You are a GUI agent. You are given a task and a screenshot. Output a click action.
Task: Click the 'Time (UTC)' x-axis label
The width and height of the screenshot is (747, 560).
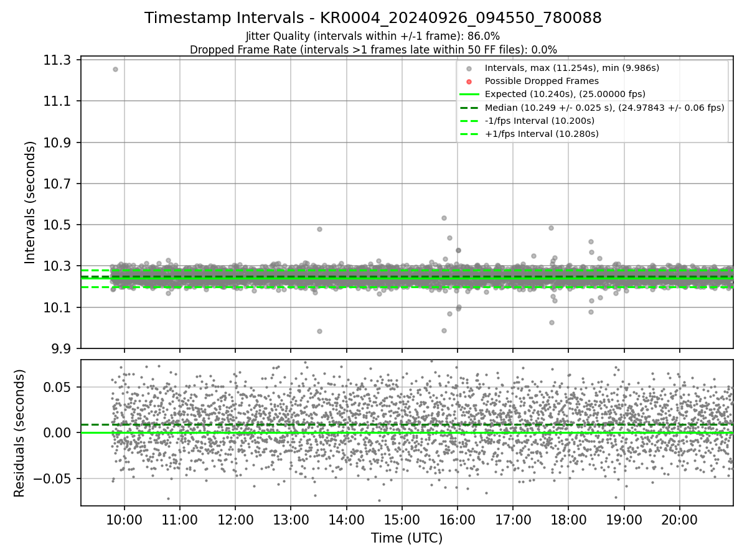tap(406, 538)
